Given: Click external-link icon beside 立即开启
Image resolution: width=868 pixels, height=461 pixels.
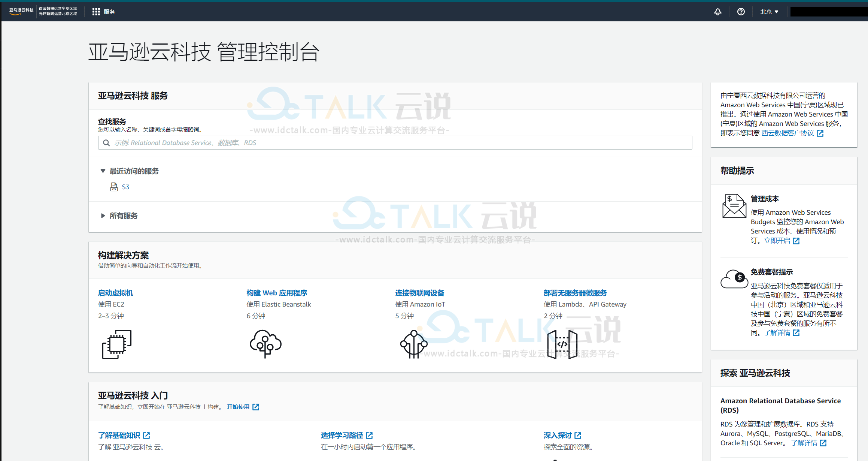Looking at the screenshot, I should pos(796,241).
